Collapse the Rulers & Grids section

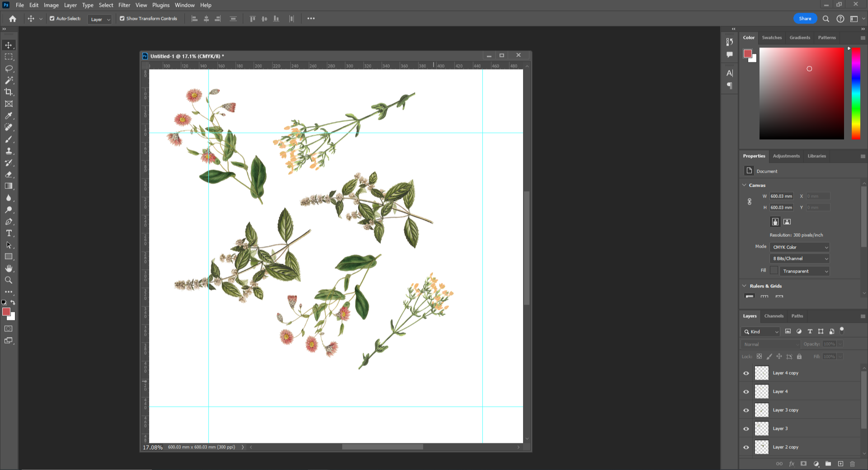point(745,286)
